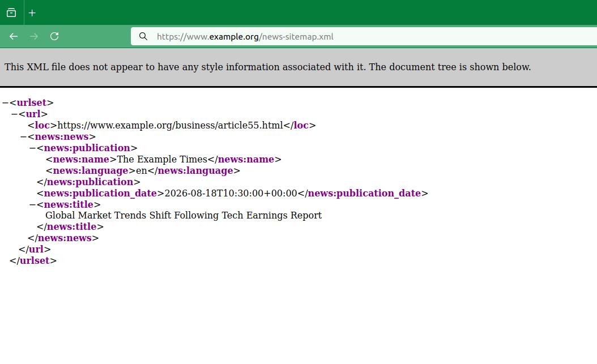Click the closing news:news tag
This screenshot has width=597, height=364.
pyautogui.click(x=63, y=238)
